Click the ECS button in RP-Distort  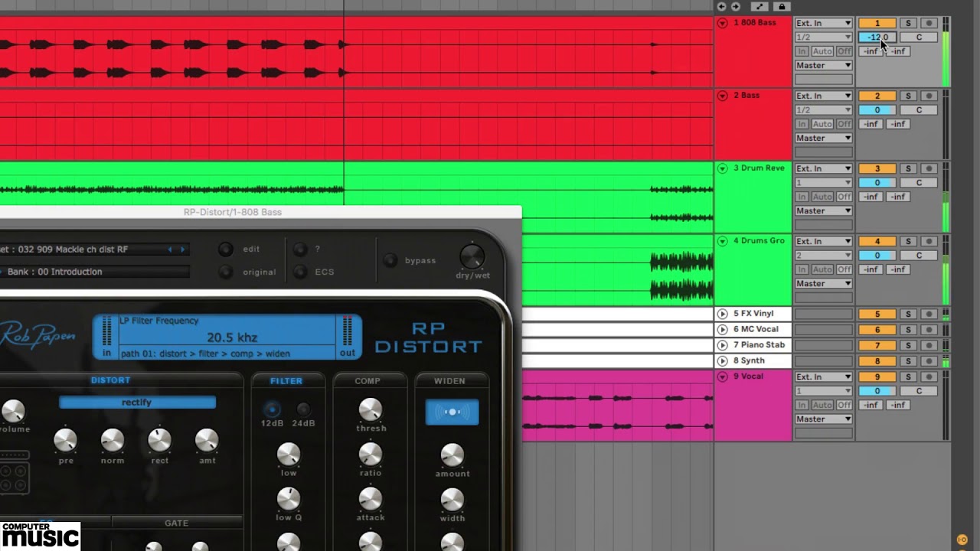pyautogui.click(x=300, y=272)
